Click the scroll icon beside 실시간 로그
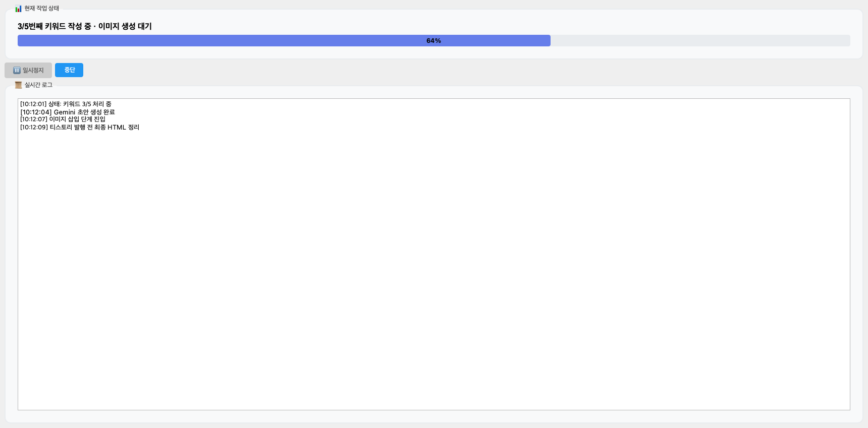Viewport: 868px width, 428px height. click(x=18, y=85)
